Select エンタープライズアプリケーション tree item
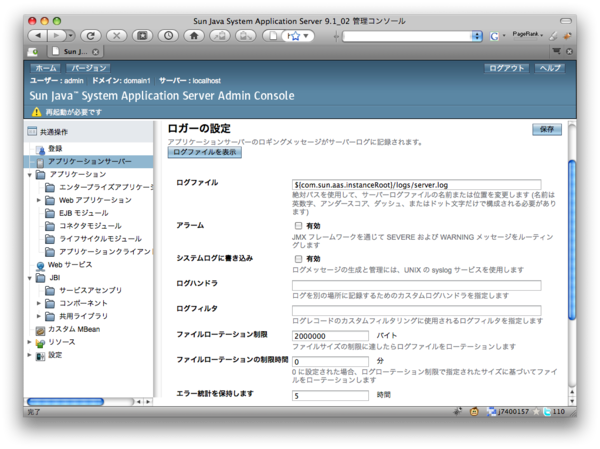600x449 pixels. pos(106,187)
